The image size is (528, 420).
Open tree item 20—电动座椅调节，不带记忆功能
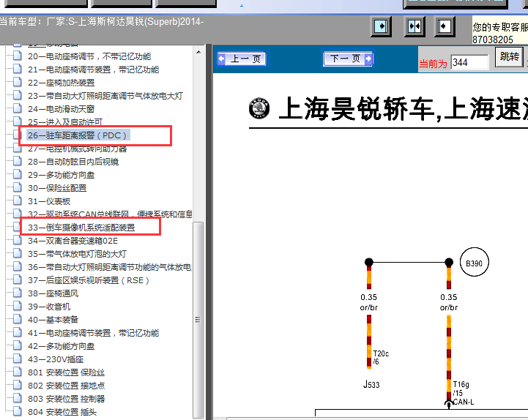[x=89, y=56]
